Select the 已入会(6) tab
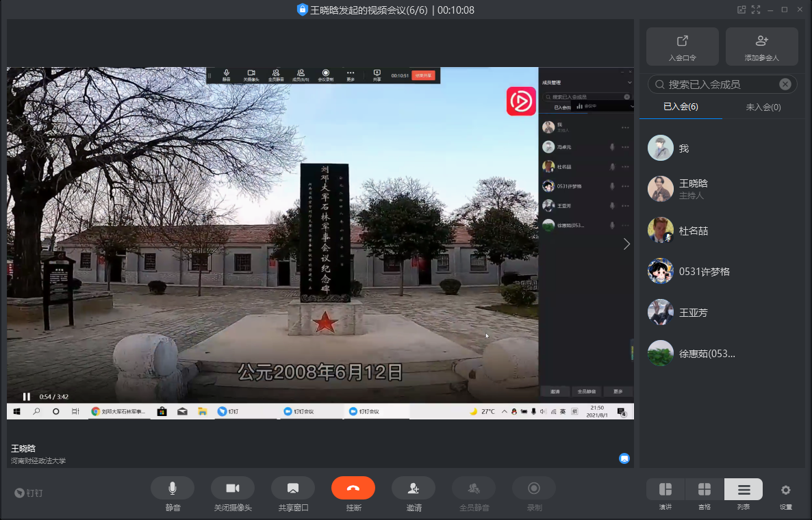 (681, 107)
